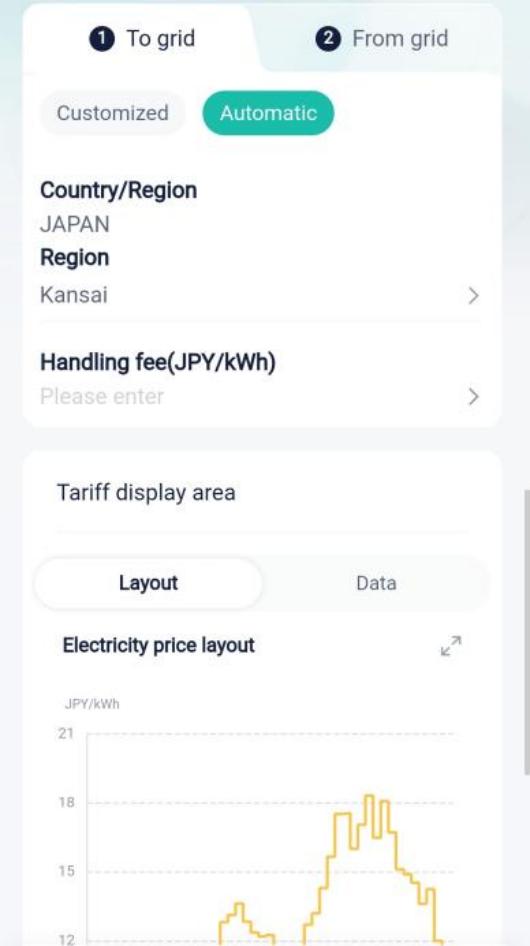This screenshot has height=946, width=530.
Task: Click the Tariff display area heading
Action: pos(146,493)
